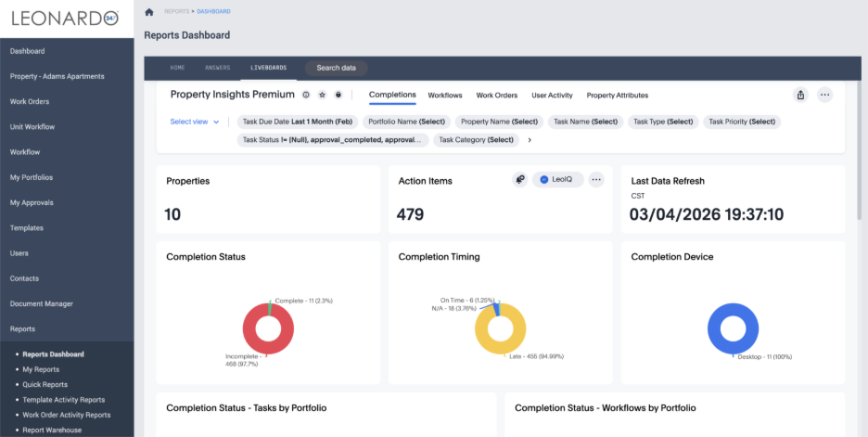Click the pin icon on Action Items card

click(x=520, y=180)
